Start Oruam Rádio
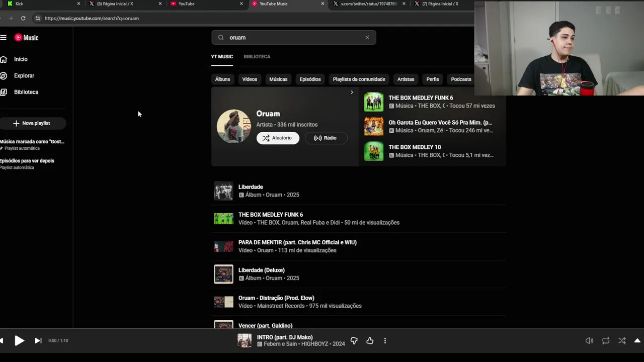 (326, 138)
